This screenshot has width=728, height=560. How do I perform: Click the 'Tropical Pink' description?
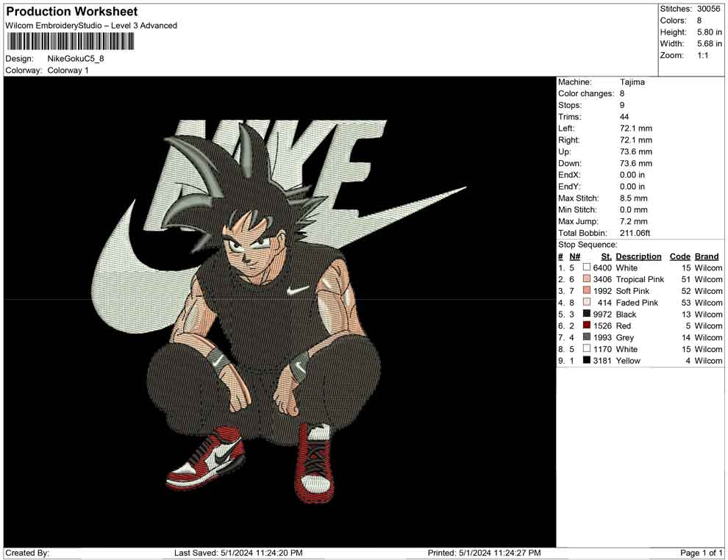coord(640,279)
